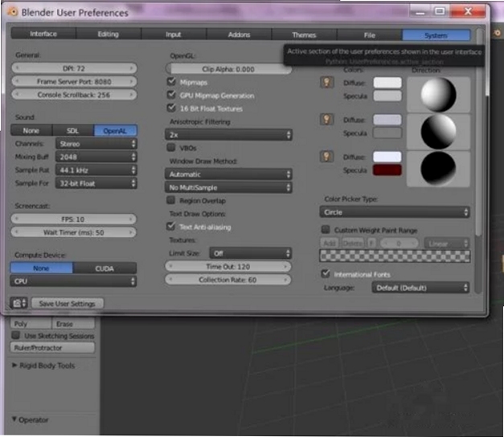Enable Custom Weight Paint Range
The height and width of the screenshot is (437, 504).
tap(326, 230)
